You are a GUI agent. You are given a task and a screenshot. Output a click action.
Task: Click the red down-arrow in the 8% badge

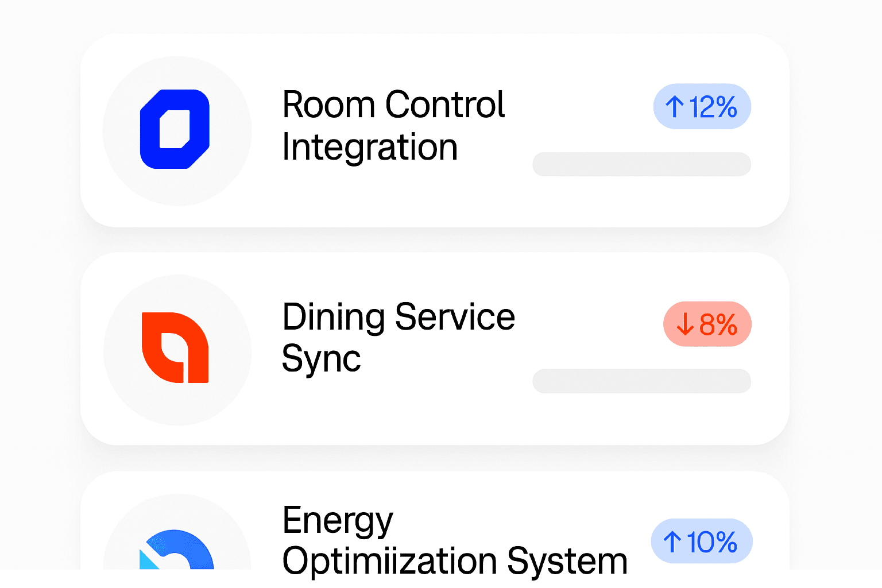coord(685,324)
